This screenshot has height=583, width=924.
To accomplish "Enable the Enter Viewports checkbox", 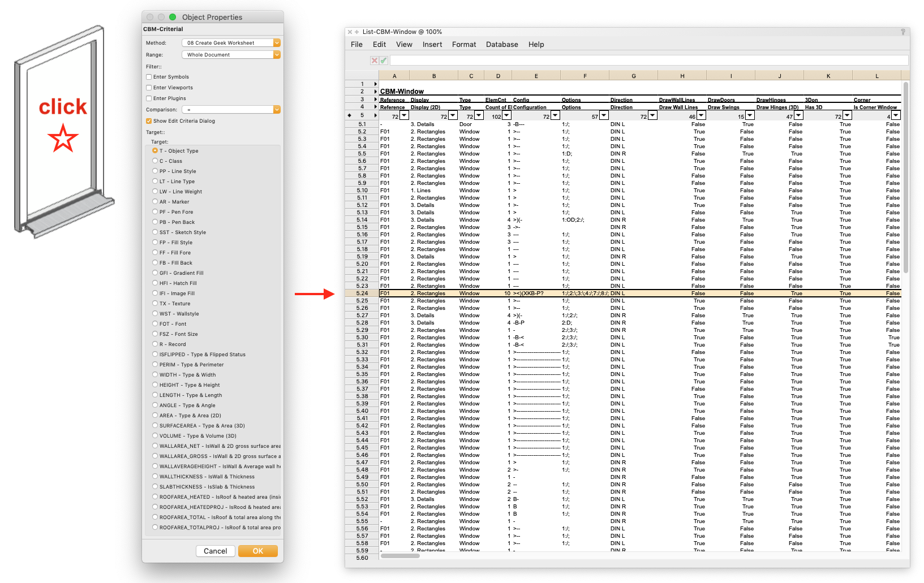I will point(149,88).
